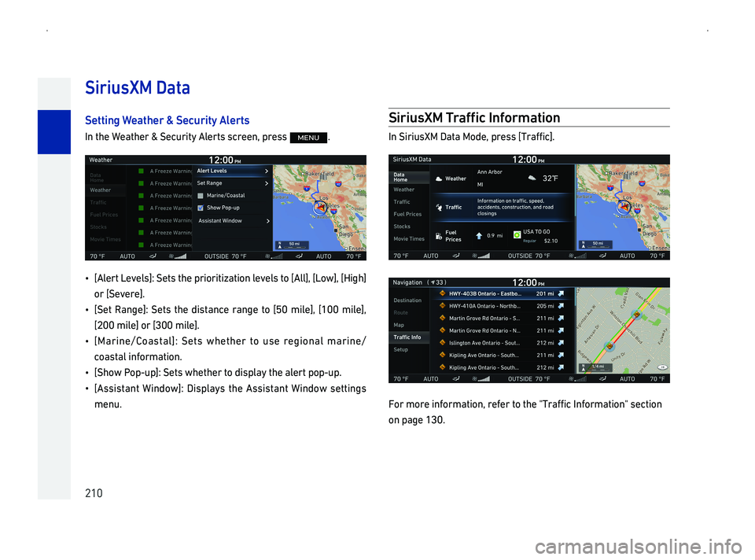This screenshot has height=560, width=755.
Task: Open Stocks from the SiriusXM Data sidebar
Action: 402,227
